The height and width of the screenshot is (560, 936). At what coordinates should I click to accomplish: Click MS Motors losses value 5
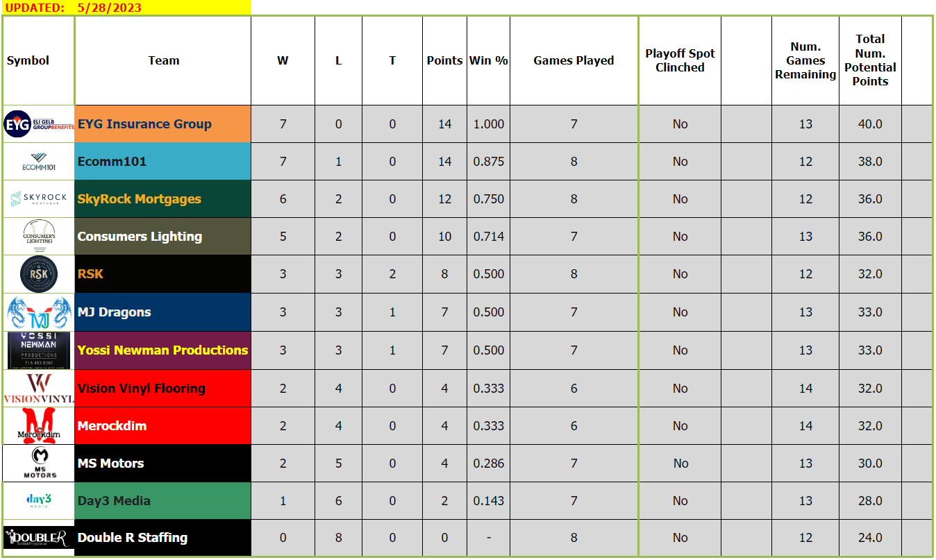coord(338,464)
